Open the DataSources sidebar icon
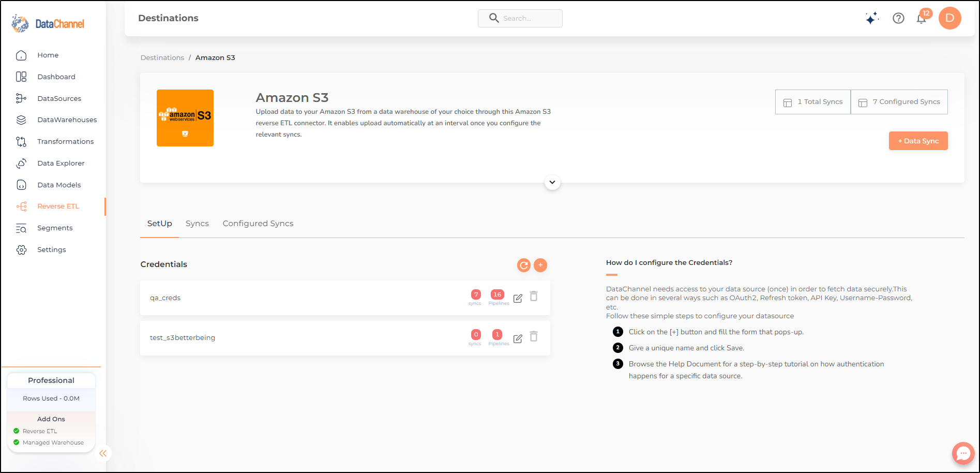 click(21, 98)
